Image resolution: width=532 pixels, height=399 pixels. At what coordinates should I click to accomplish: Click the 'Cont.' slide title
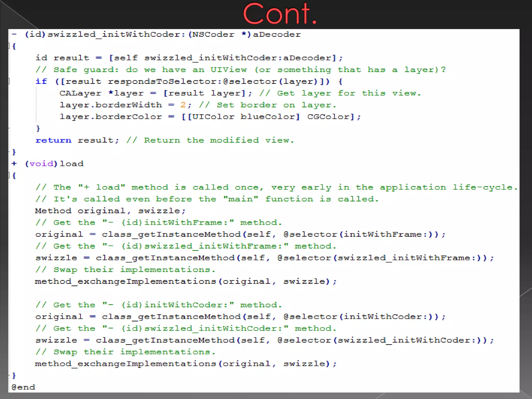pos(280,14)
